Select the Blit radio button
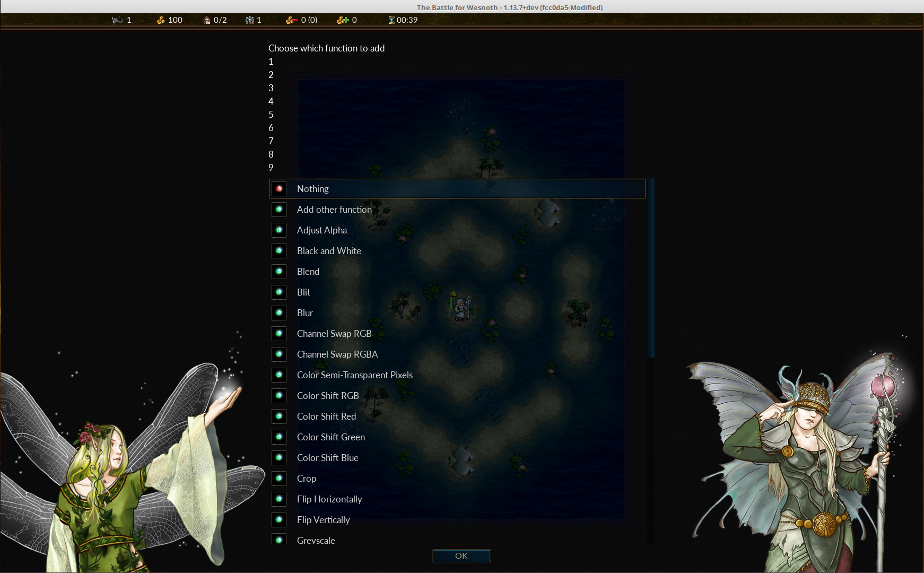Viewport: 924px width, 573px height. coord(279,292)
